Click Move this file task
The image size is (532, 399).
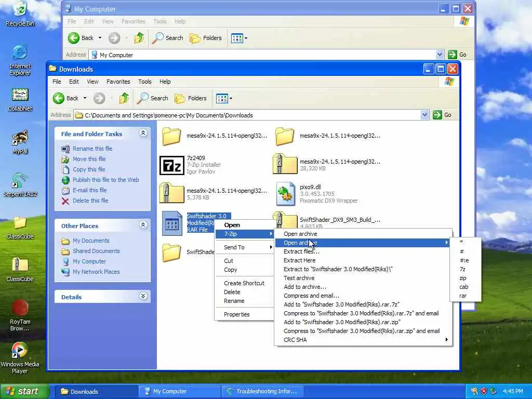[89, 159]
